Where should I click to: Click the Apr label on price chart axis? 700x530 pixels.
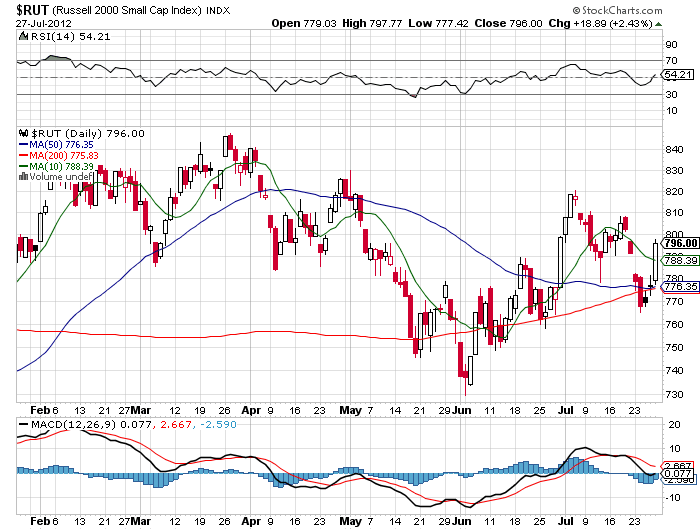(x=251, y=410)
